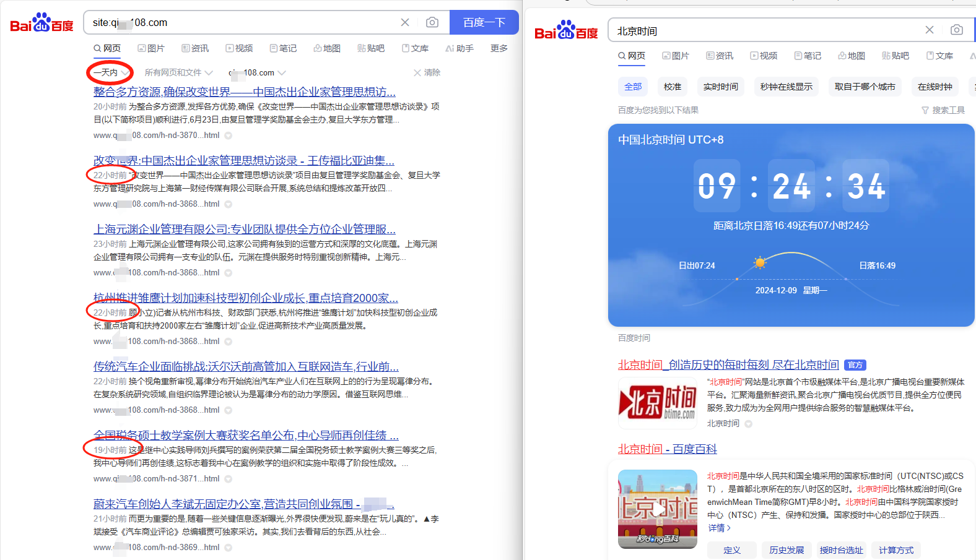Open 北京时间_创造历史的每时每刻 result link
This screenshot has height=560, width=976.
[728, 365]
